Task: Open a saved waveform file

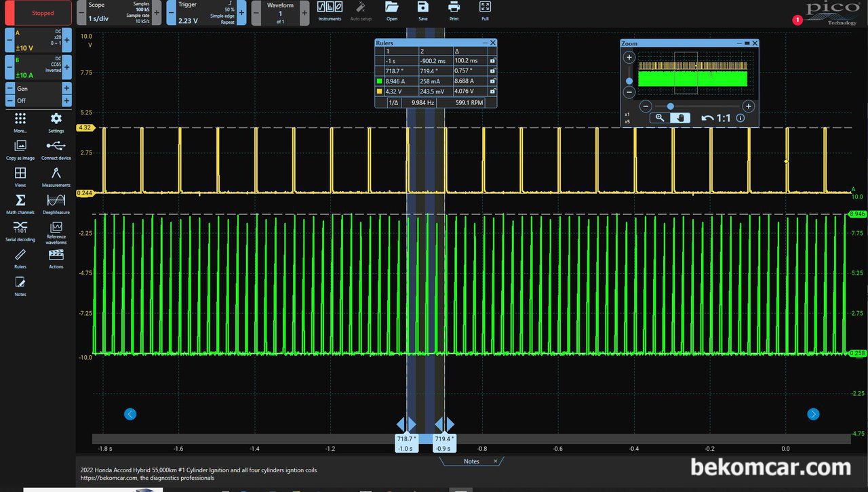Action: click(x=391, y=10)
